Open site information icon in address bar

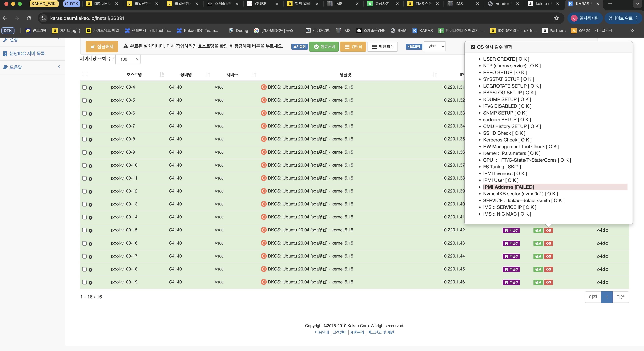click(x=43, y=18)
